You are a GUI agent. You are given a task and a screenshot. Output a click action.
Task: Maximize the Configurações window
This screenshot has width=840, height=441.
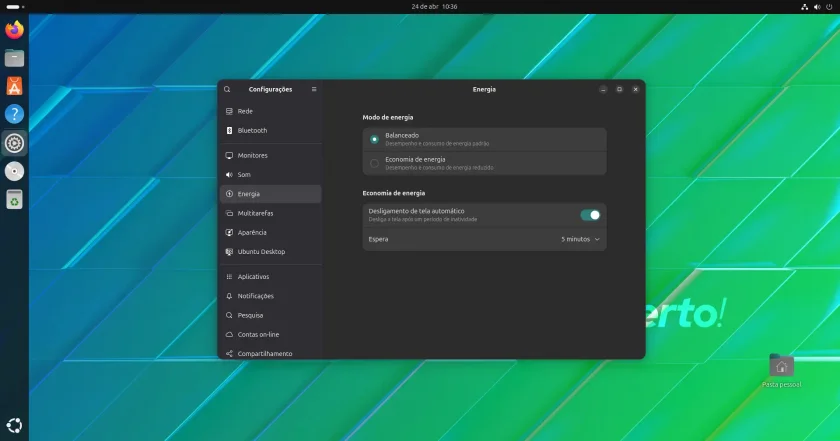click(619, 89)
